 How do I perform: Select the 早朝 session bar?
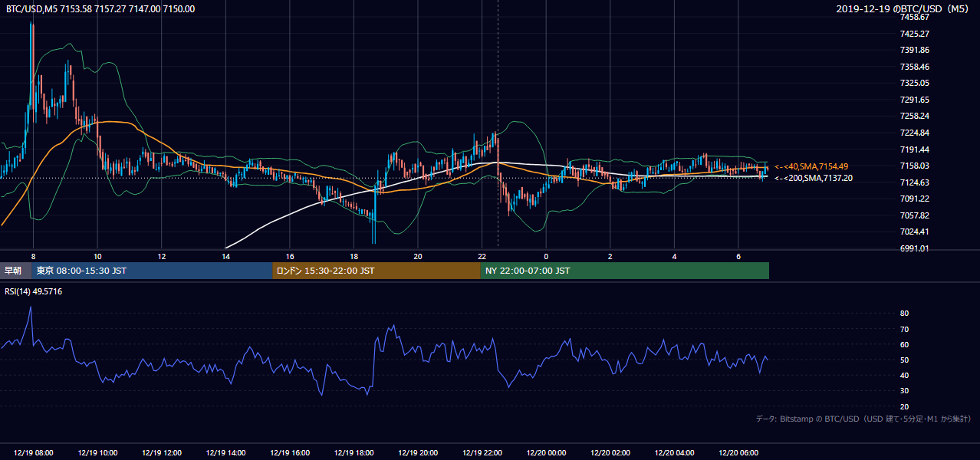[15, 271]
